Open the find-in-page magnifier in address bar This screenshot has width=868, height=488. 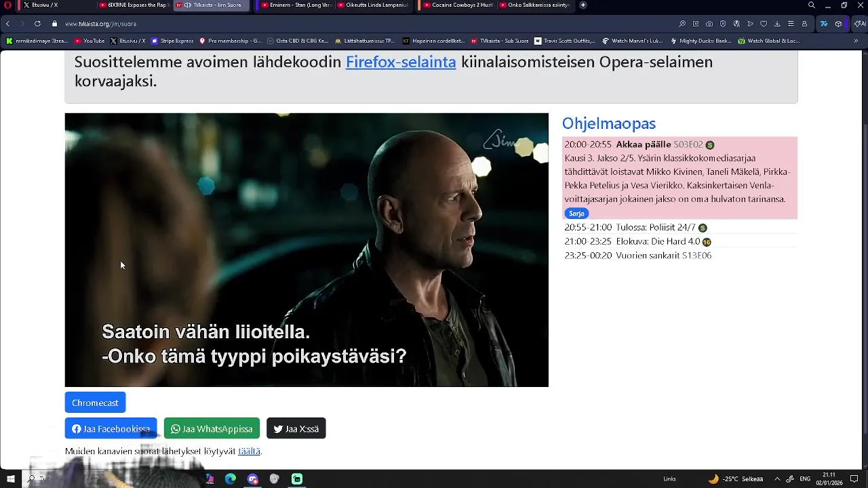pyautogui.click(x=682, y=24)
